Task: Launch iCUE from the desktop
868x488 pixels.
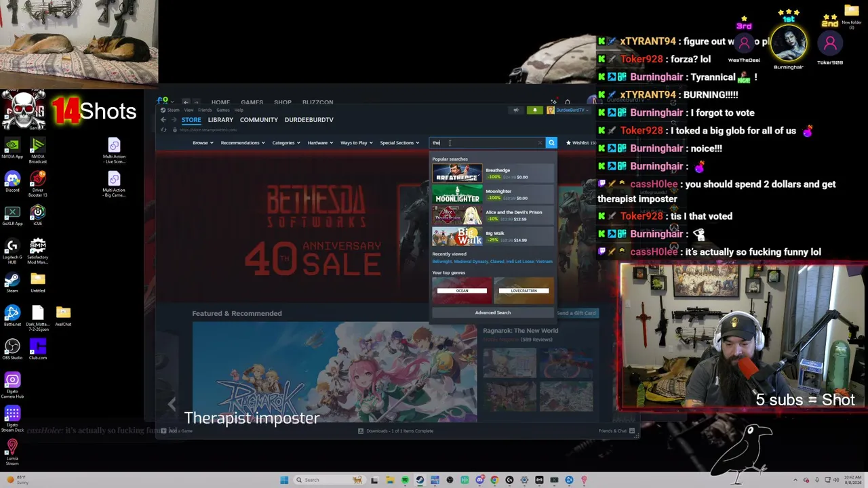Action: point(38,215)
